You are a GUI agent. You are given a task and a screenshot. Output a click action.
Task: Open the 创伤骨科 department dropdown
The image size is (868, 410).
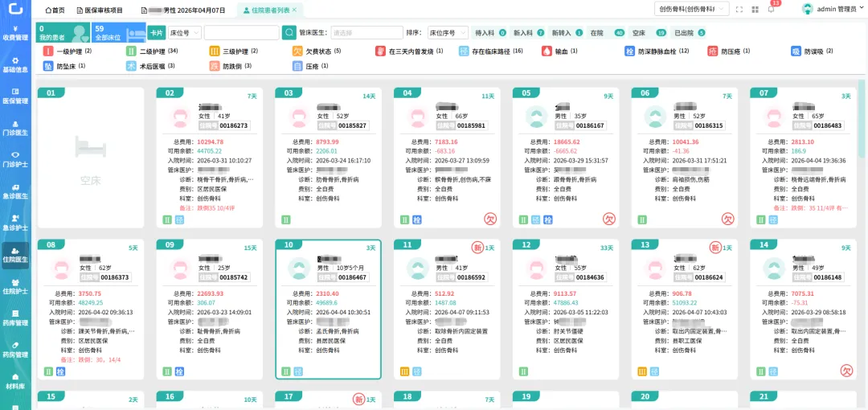pos(692,9)
